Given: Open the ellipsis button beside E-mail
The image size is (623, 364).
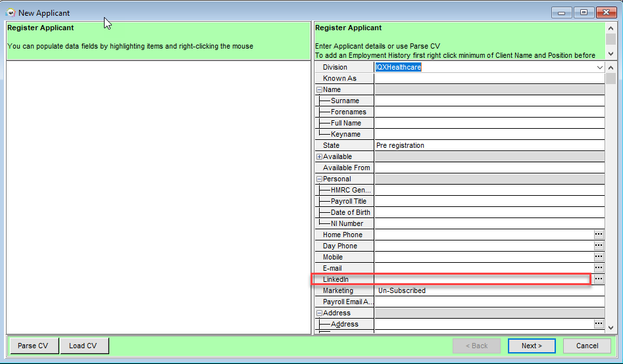Looking at the screenshot, I should (599, 267).
